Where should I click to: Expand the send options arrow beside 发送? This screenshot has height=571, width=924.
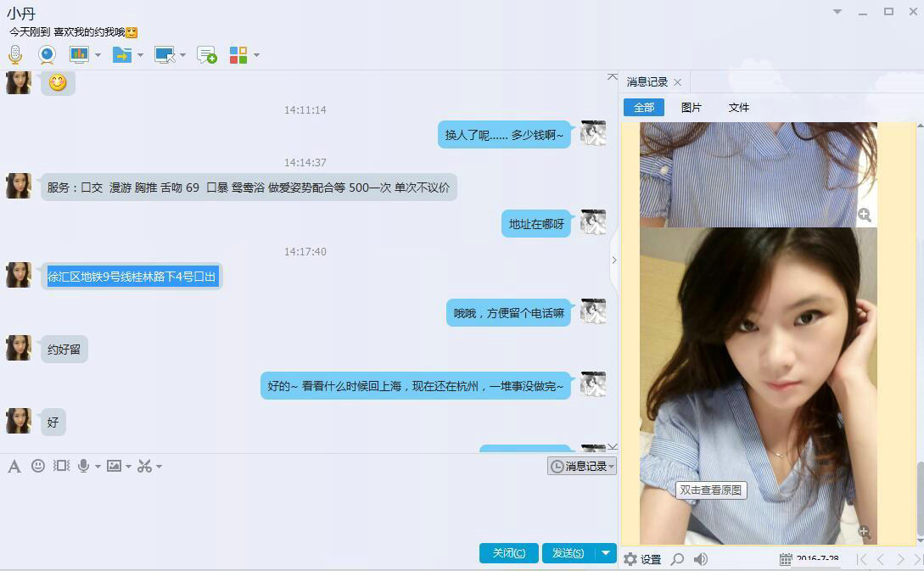click(x=606, y=553)
